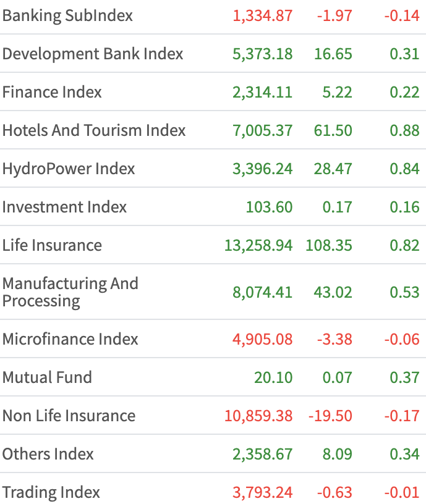Select the Microfinance Index entry
Image resolution: width=426 pixels, height=504 pixels.
(70, 339)
